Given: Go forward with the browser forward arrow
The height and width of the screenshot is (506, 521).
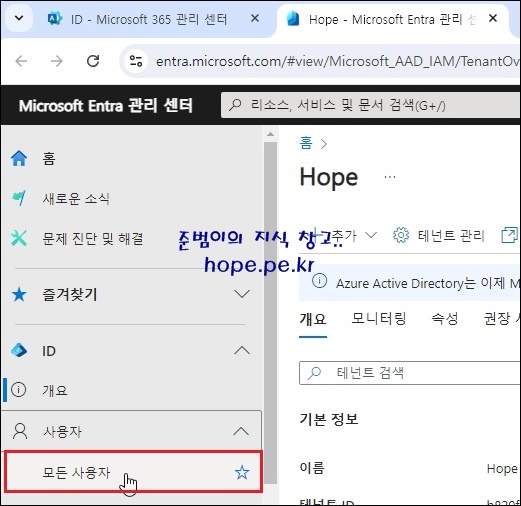Looking at the screenshot, I should pos(57,61).
